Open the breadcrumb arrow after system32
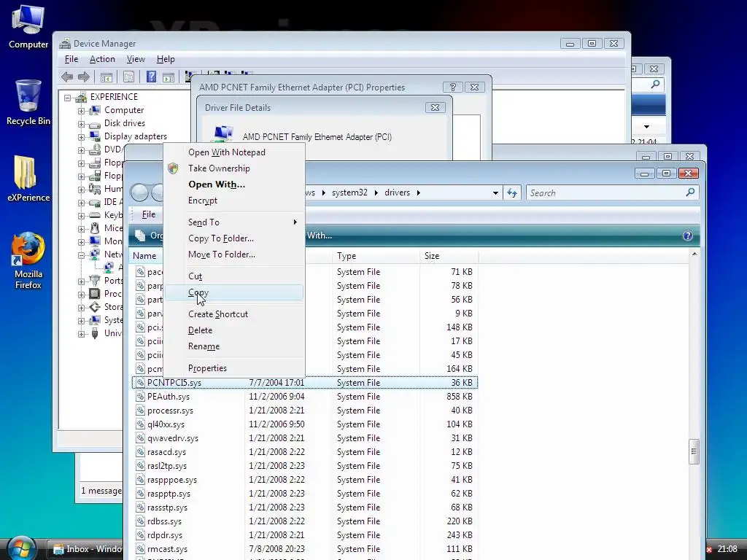747x560 pixels. (x=376, y=192)
